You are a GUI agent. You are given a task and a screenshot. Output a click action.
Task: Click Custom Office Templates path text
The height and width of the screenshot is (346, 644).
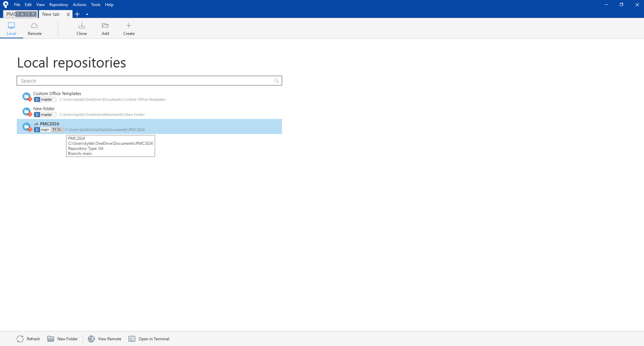coord(112,99)
